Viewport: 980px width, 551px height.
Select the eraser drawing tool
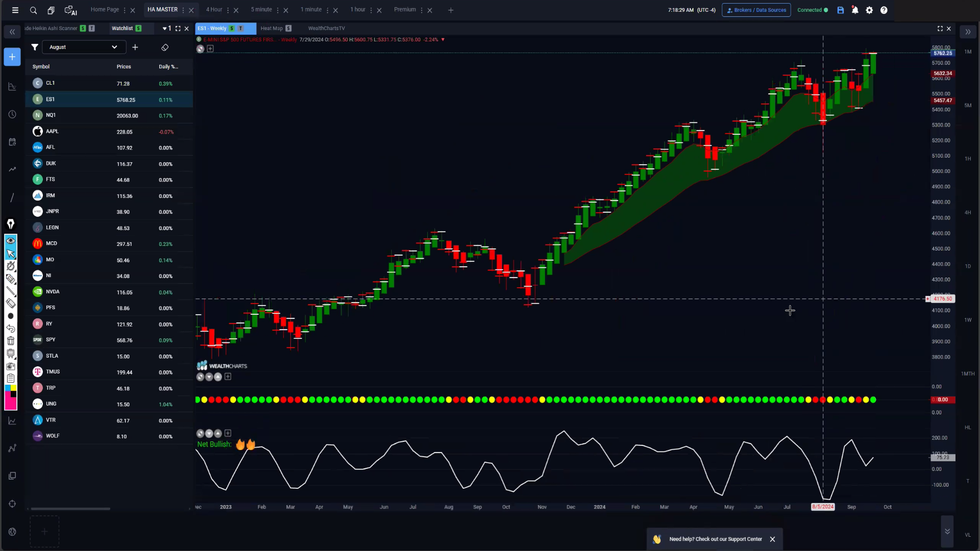click(x=11, y=303)
